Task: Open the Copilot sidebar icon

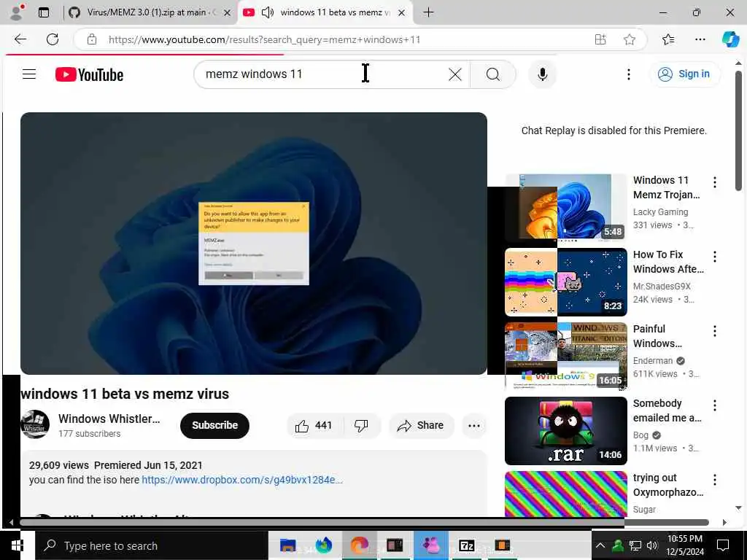Action: coord(729,39)
